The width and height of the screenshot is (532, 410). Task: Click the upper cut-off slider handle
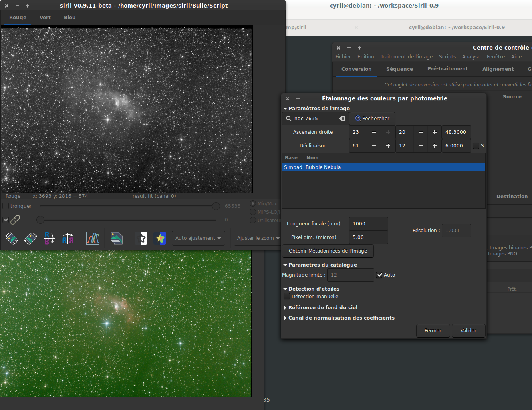(216, 206)
